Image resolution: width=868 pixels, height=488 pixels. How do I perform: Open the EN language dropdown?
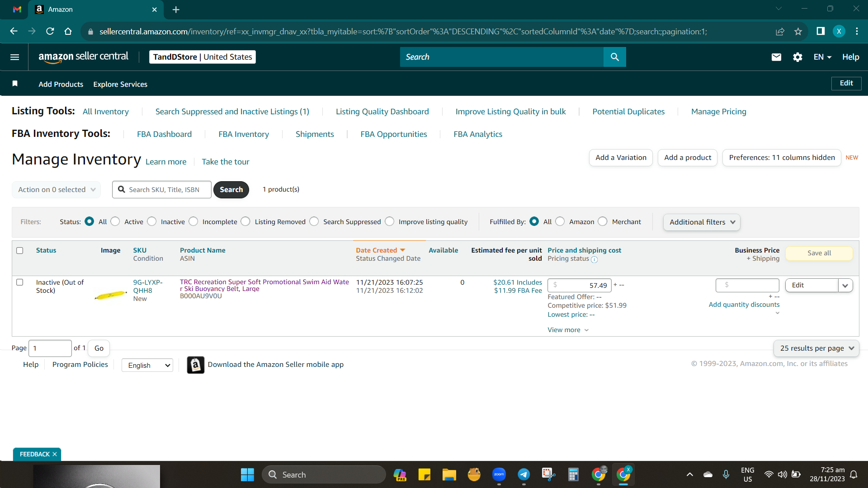[823, 57]
